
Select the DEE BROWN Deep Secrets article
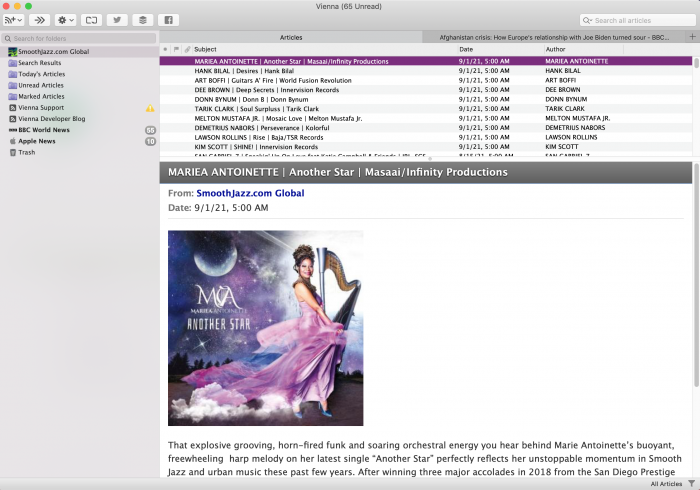(426, 90)
